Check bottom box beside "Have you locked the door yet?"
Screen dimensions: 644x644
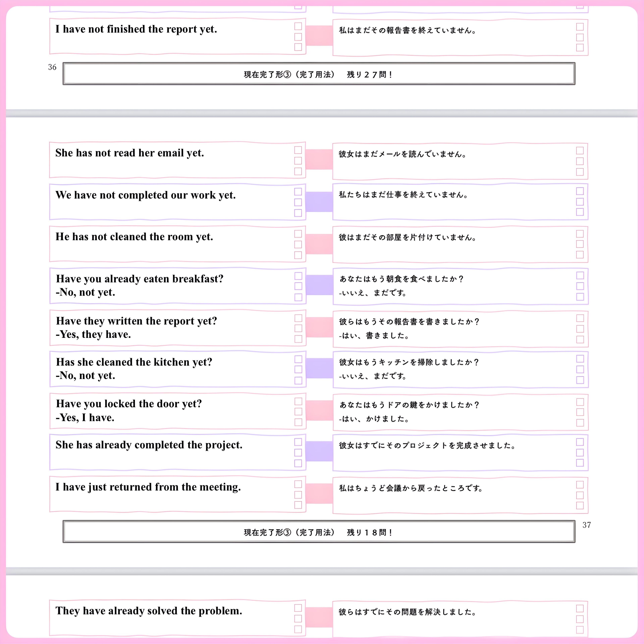[298, 422]
